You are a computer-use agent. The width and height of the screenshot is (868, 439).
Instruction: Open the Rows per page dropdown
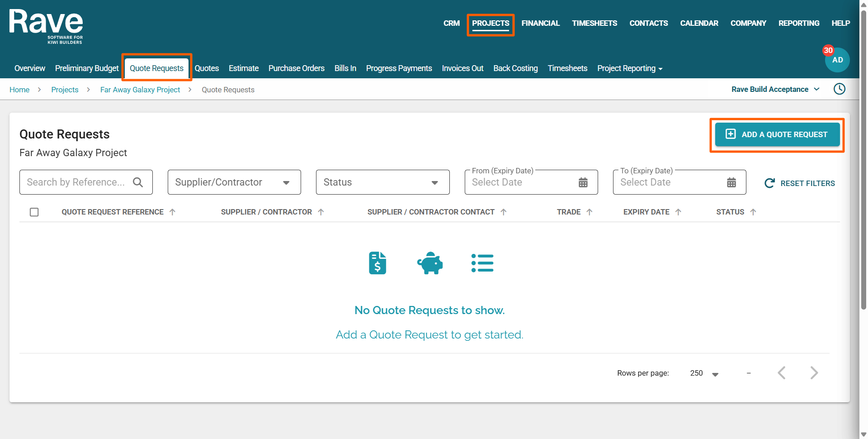pos(704,373)
